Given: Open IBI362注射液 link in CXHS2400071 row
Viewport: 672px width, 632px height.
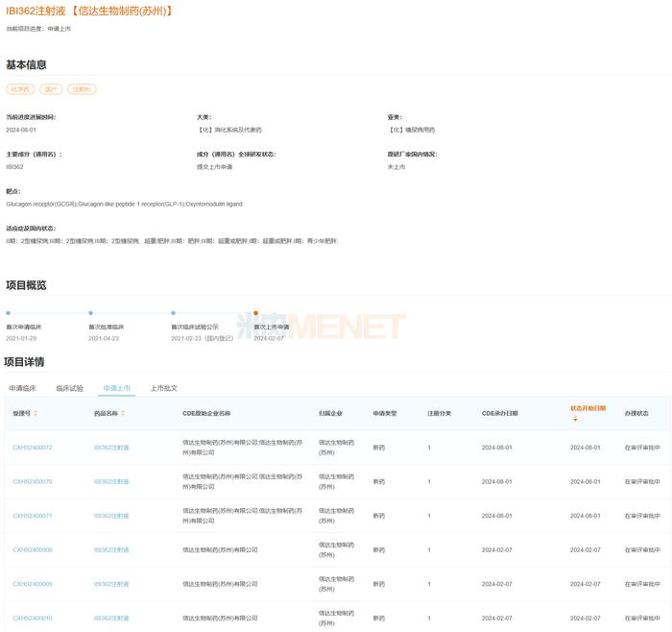Looking at the screenshot, I should 111,516.
